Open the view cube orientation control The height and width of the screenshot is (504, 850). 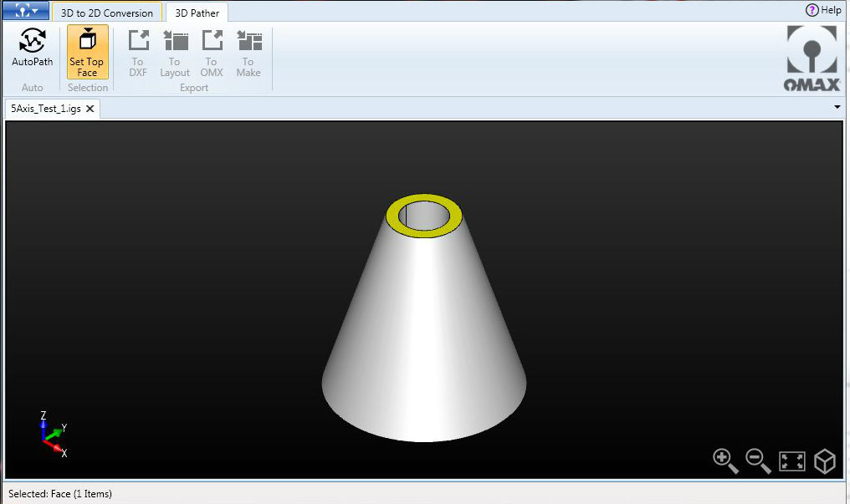point(825,461)
